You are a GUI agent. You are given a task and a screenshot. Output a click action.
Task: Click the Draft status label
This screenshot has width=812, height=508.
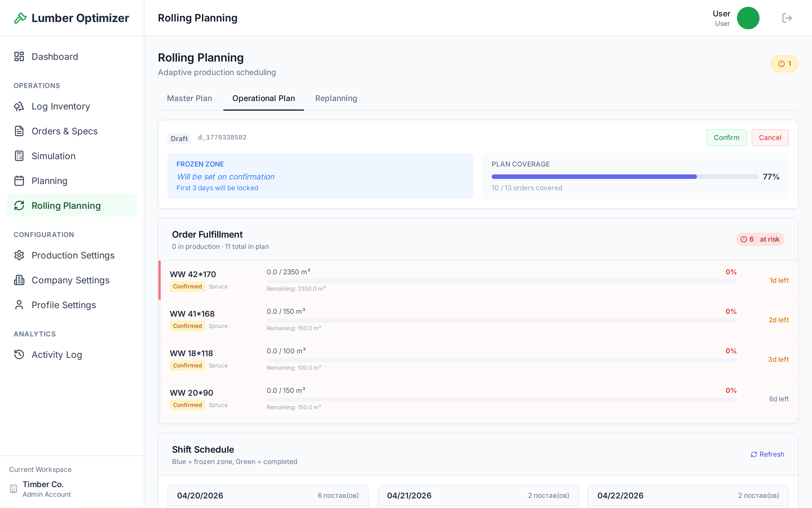(x=179, y=138)
